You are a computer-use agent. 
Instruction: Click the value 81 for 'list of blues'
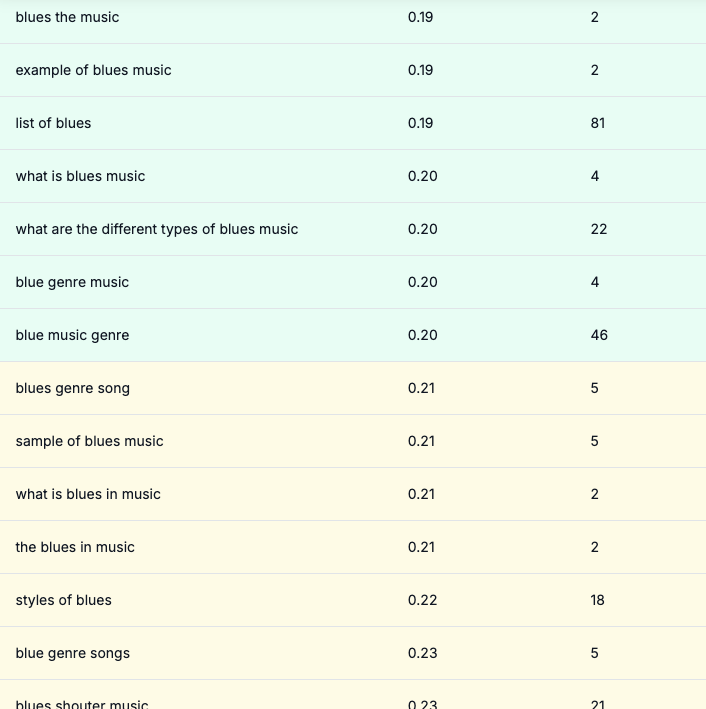point(598,123)
